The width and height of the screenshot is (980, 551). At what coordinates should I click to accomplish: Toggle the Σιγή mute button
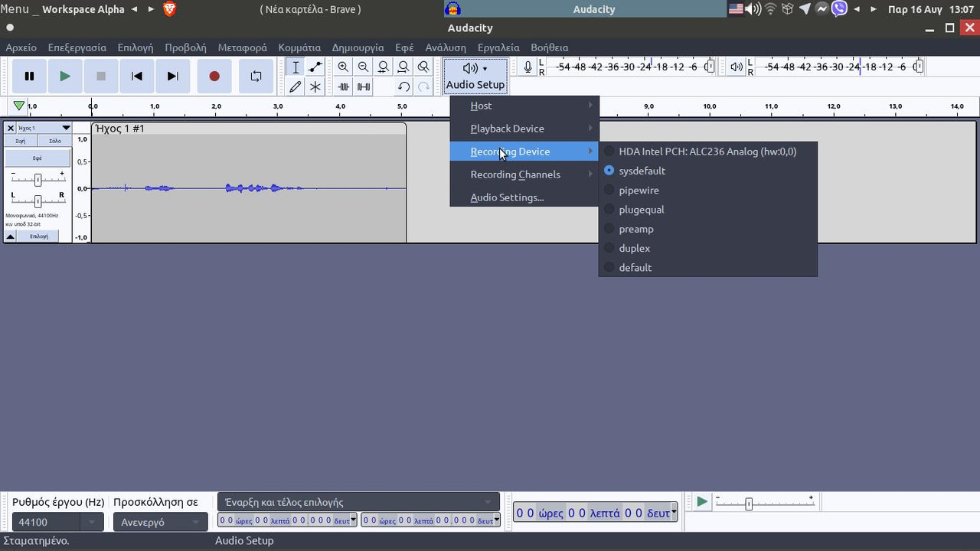coord(21,141)
